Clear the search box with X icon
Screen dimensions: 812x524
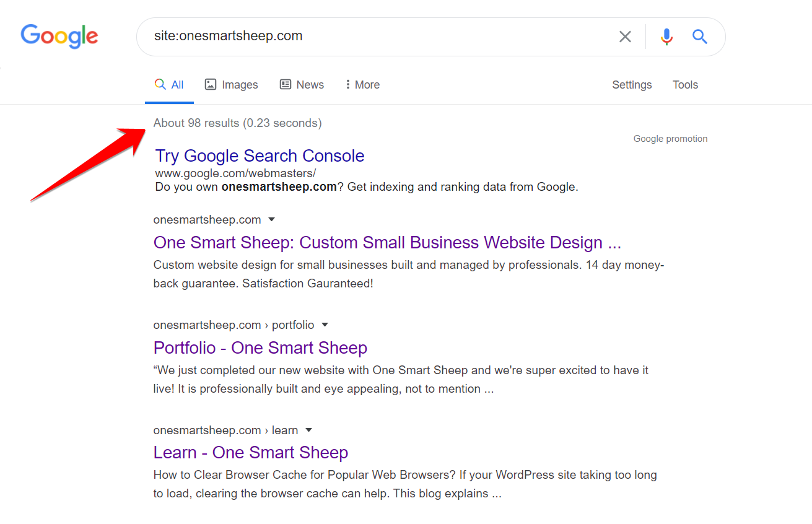[x=625, y=37]
